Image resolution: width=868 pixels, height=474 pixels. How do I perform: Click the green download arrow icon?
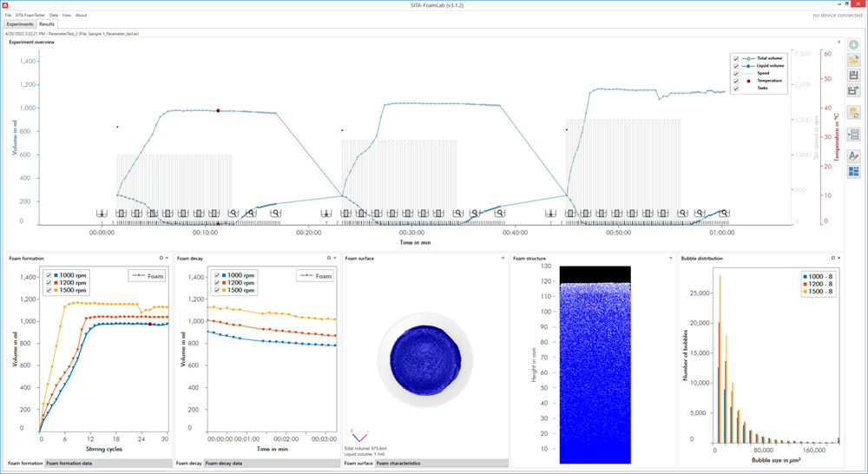[x=854, y=44]
